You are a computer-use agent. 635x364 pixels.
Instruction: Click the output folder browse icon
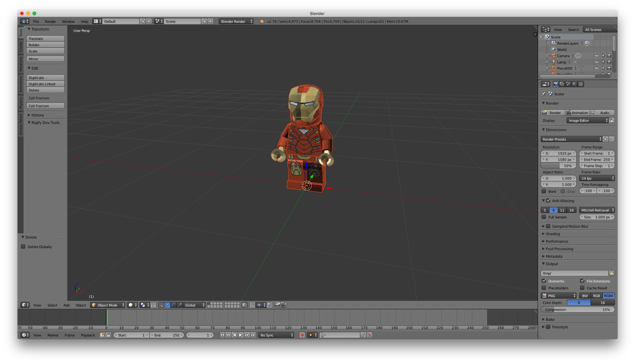(612, 273)
